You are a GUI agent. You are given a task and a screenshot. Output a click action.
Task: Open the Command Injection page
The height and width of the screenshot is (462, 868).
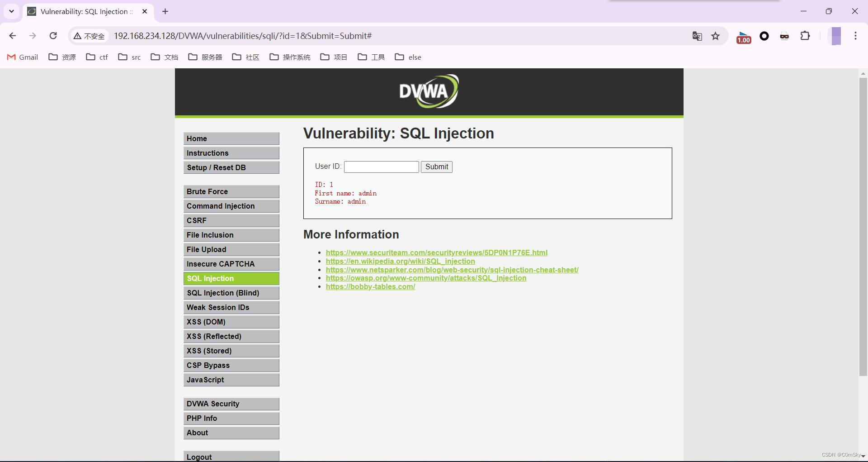[231, 206]
